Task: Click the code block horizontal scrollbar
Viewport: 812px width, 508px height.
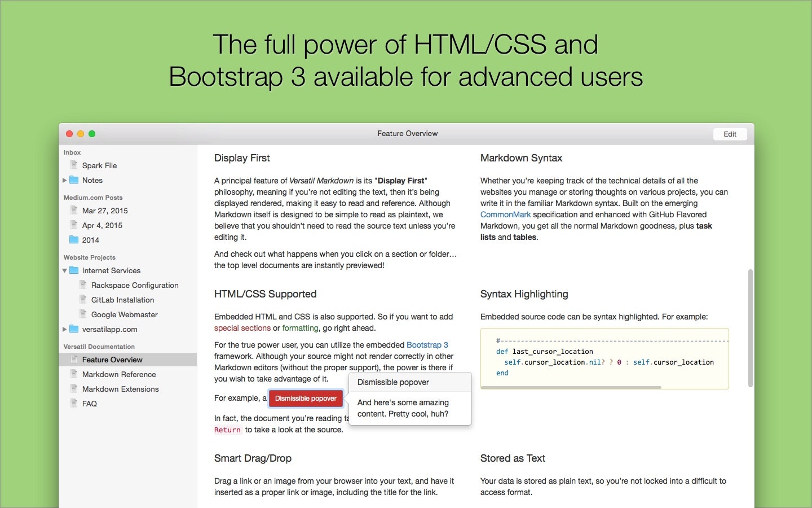Action: click(x=571, y=387)
